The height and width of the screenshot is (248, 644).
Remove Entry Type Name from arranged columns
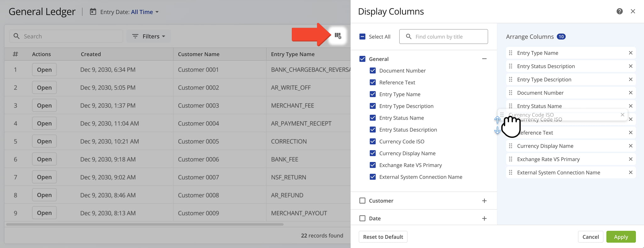[x=630, y=53]
